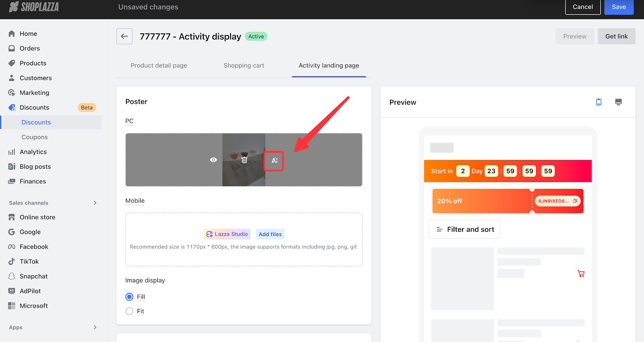Save the unsaved changes

619,7
